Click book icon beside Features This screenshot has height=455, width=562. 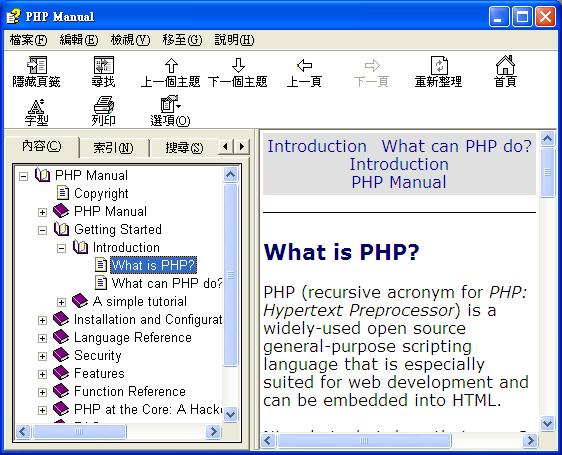[61, 373]
